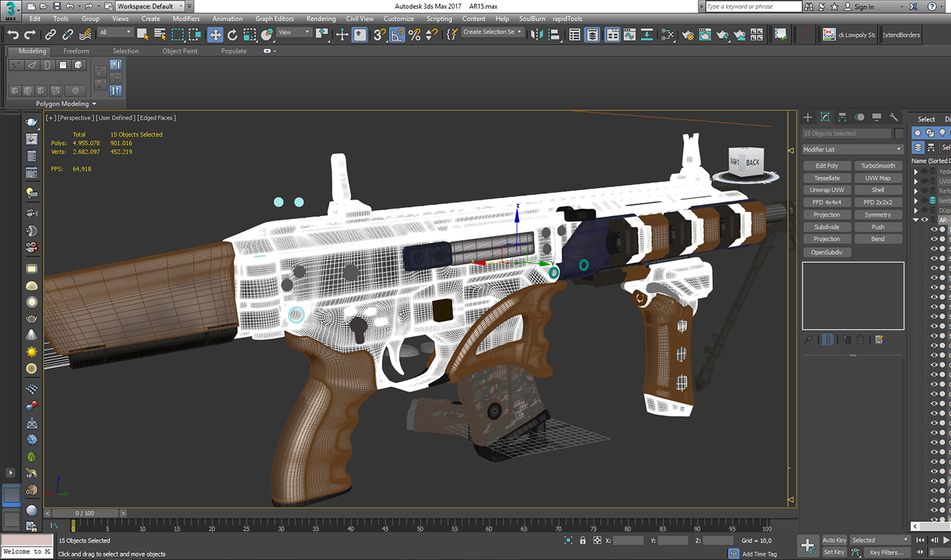The image size is (951, 560).
Task: Open the selection filter 'All' dropdown
Action: [x=116, y=33]
